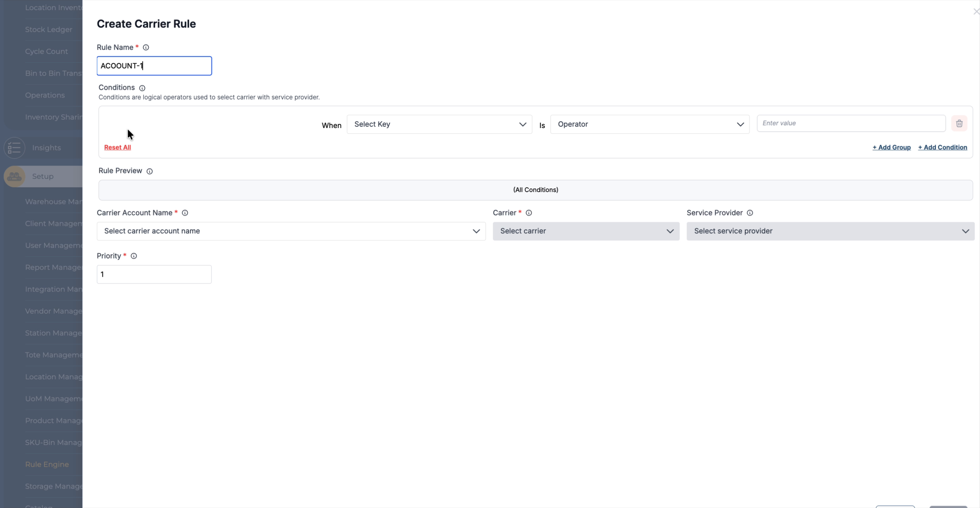Click the Create Carrier Rule heading

coord(146,24)
